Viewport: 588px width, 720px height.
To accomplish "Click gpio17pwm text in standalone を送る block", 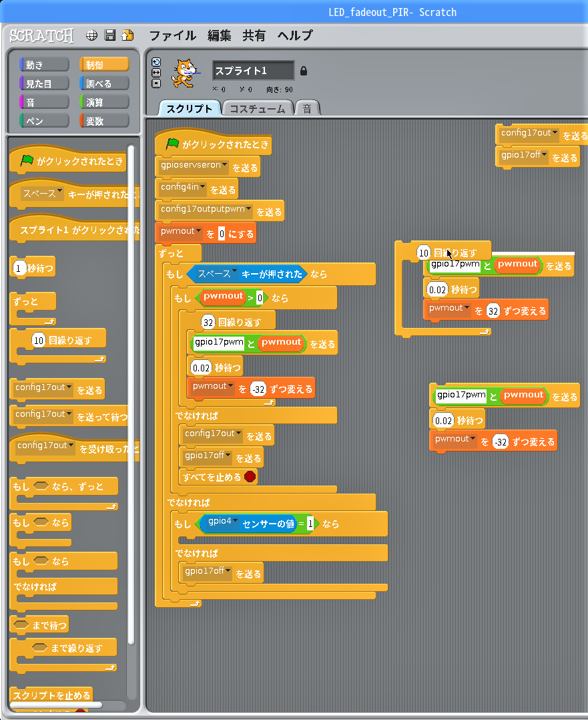I will tap(461, 395).
